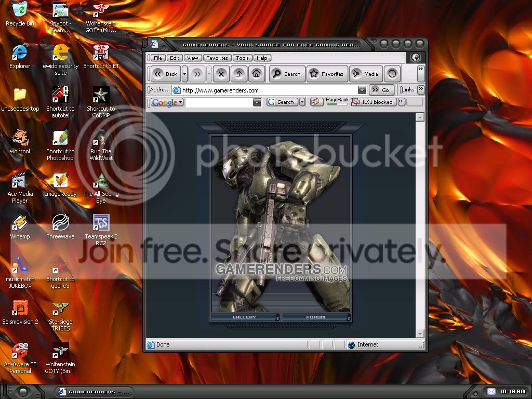Open The All-Seeing Eye icon

[101, 188]
